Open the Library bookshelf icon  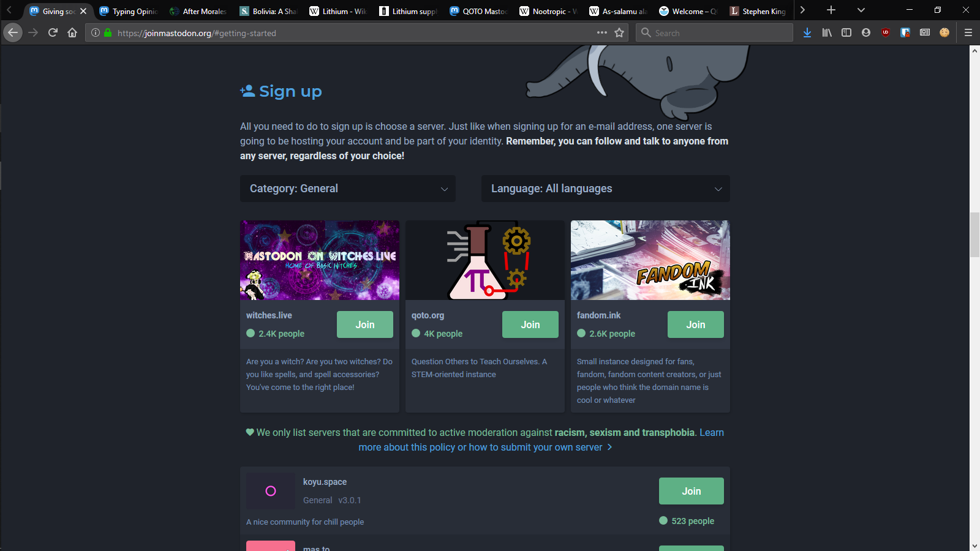coord(827,32)
